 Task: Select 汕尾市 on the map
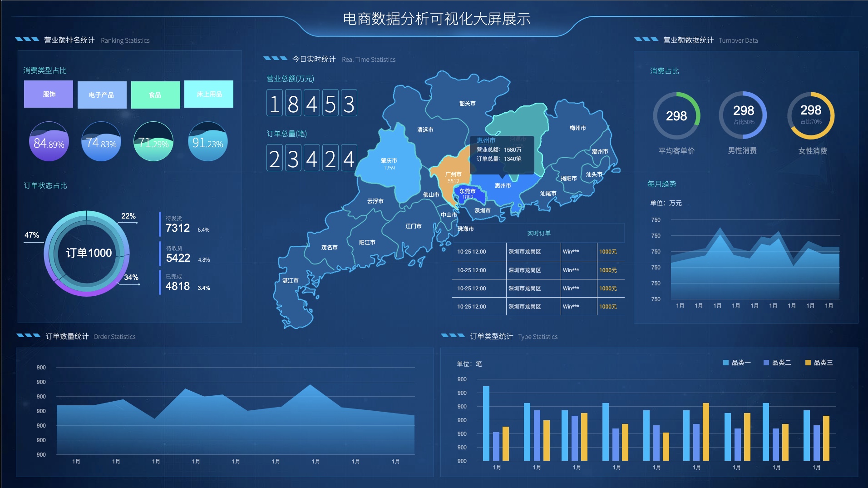pyautogui.click(x=548, y=194)
